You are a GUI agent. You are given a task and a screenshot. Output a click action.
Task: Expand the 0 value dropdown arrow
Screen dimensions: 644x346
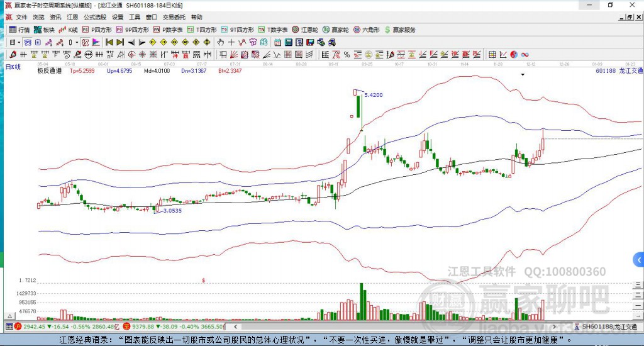click(x=76, y=42)
